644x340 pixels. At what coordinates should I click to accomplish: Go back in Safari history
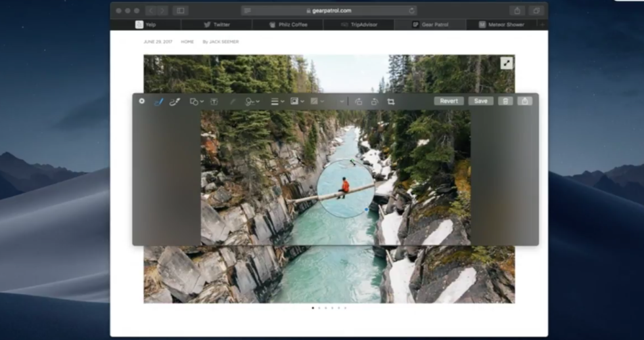click(x=150, y=11)
